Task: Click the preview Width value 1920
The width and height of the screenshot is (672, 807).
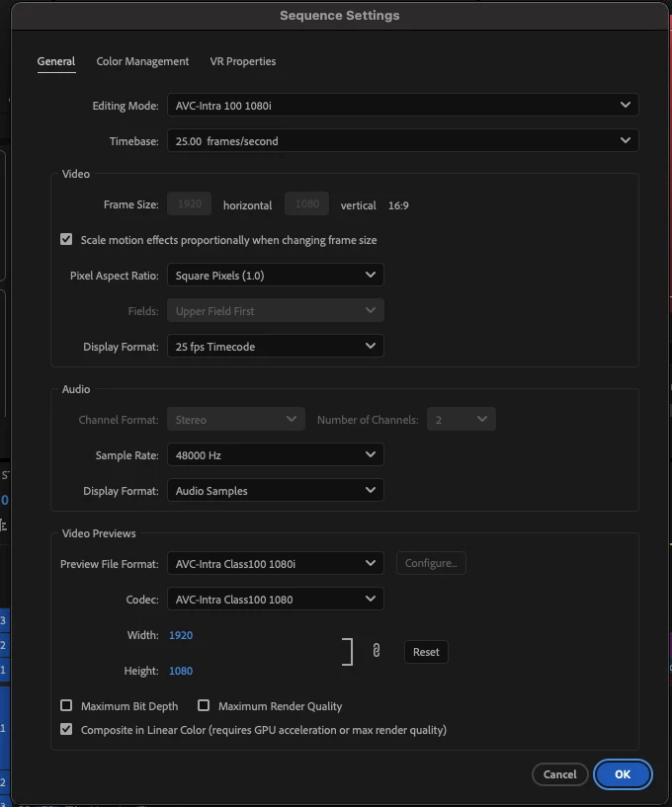Action: (181, 635)
